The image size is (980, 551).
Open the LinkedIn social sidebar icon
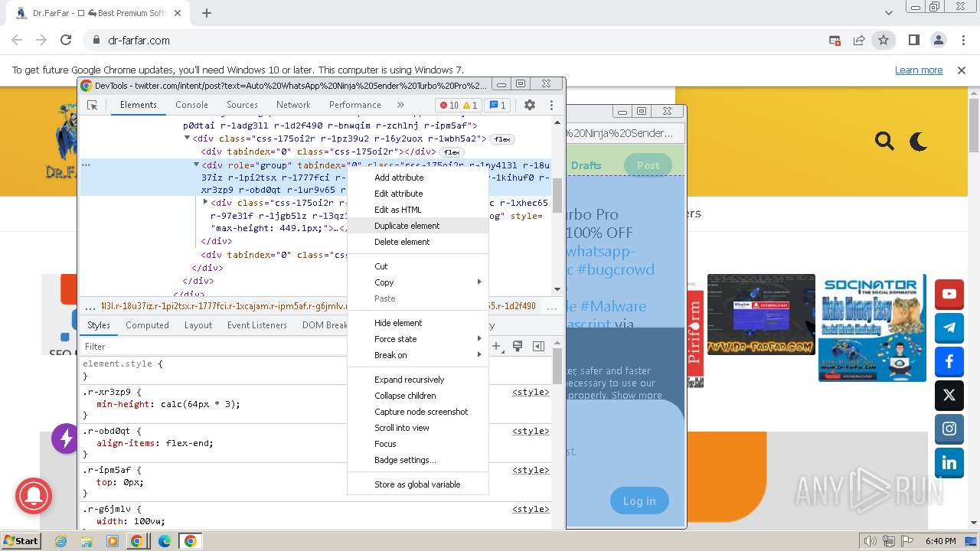pyautogui.click(x=949, y=462)
